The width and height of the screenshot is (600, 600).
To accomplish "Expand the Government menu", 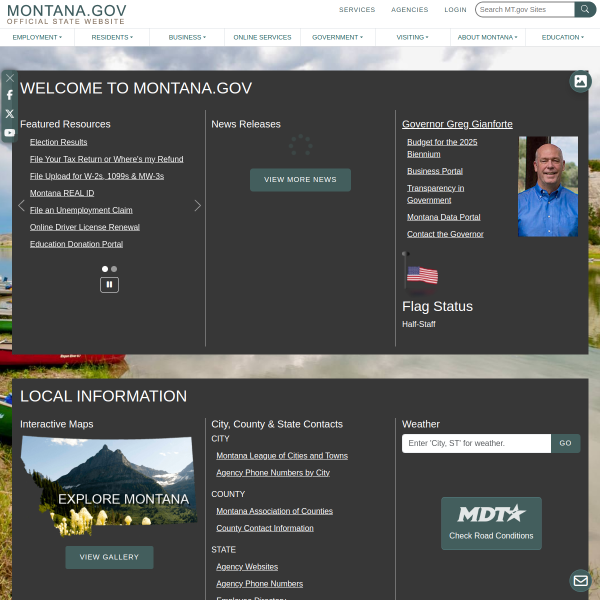I will [x=338, y=38].
